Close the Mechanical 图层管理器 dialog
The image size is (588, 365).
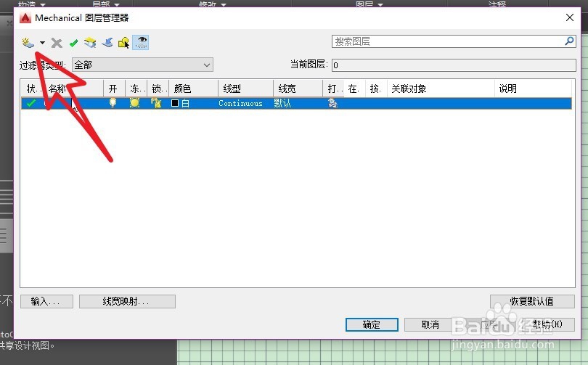click(x=570, y=17)
